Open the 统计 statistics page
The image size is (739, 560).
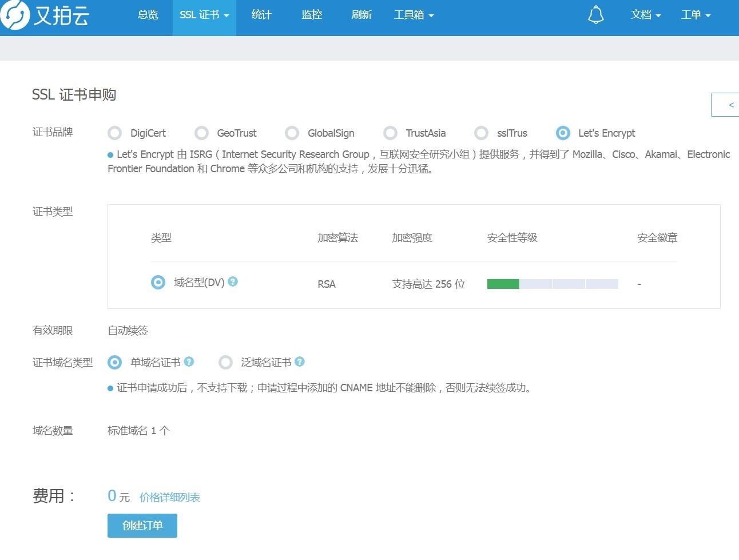click(x=261, y=15)
